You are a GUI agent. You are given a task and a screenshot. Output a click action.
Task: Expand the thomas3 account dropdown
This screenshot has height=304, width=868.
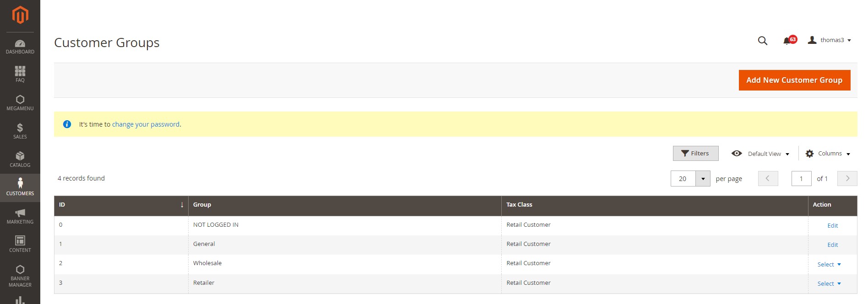[x=830, y=40]
